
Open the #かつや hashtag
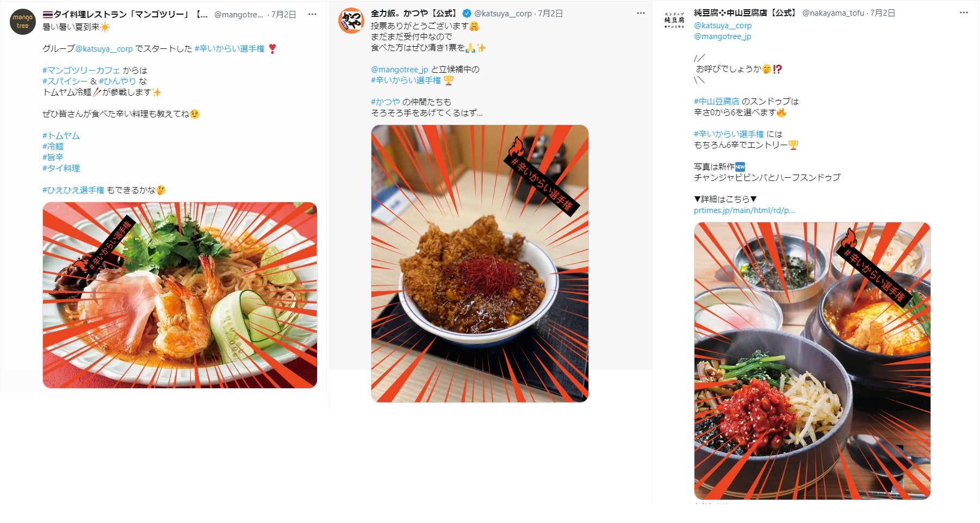[385, 102]
